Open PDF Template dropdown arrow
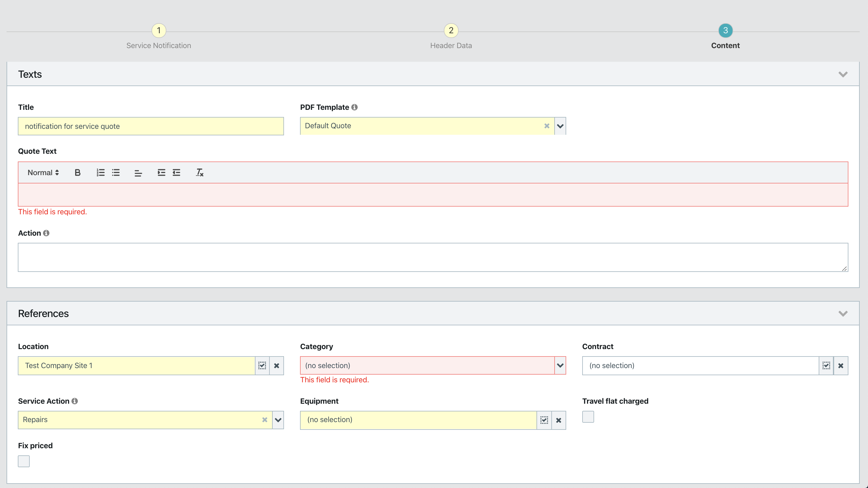 tap(560, 126)
